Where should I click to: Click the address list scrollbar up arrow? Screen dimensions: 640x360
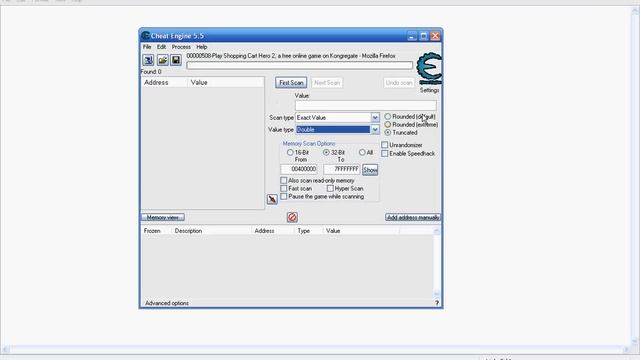pos(437,231)
